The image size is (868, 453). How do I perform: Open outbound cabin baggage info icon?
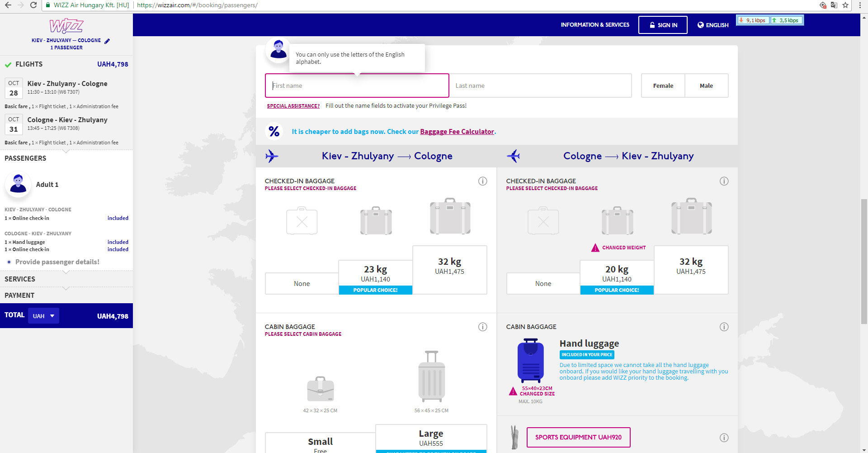coord(483,327)
